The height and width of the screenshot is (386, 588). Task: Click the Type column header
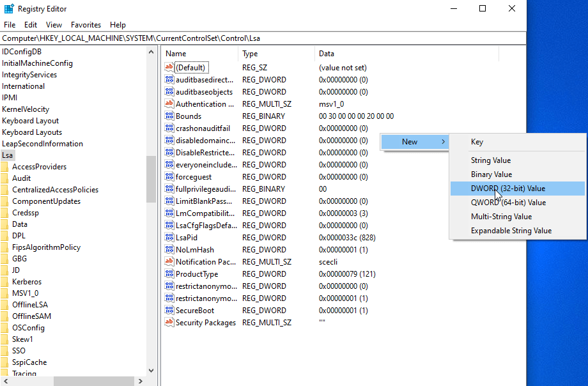coord(275,54)
